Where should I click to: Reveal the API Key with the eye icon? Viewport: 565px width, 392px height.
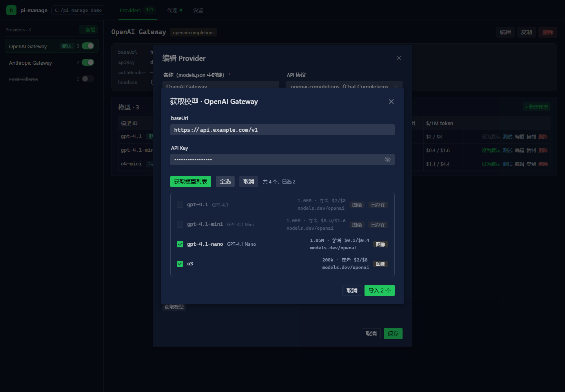click(x=388, y=160)
